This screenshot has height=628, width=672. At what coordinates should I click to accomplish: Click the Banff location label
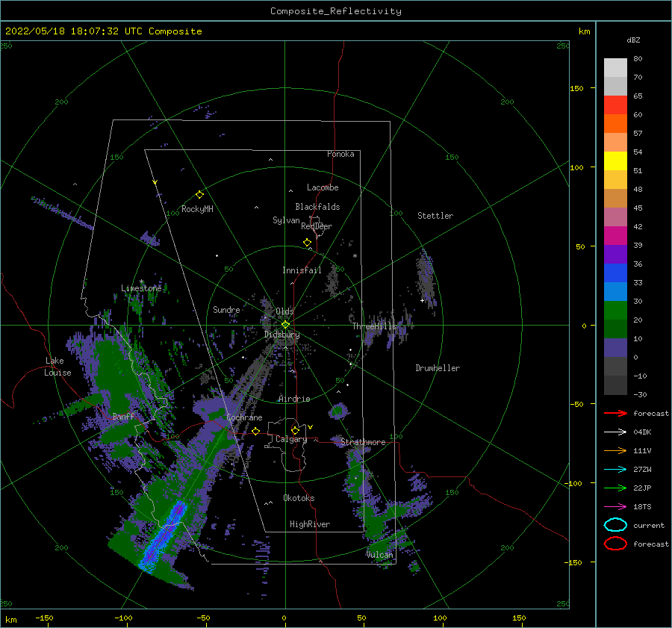click(123, 416)
